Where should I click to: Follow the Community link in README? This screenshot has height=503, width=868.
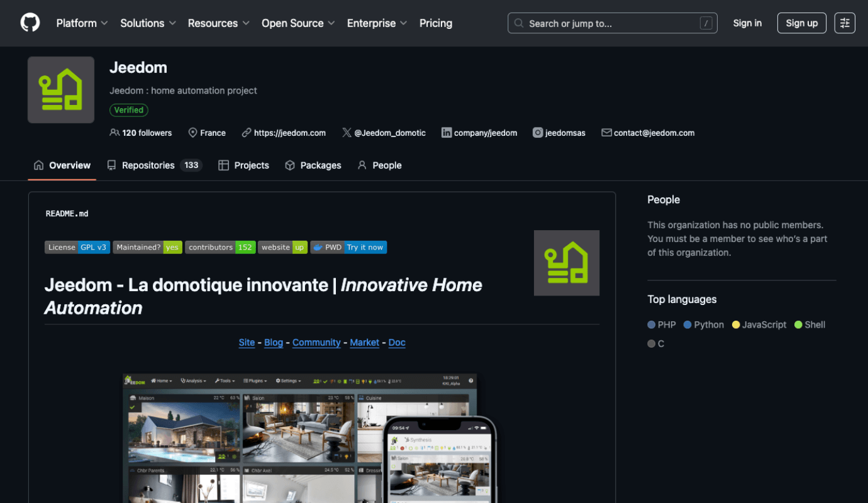(316, 343)
